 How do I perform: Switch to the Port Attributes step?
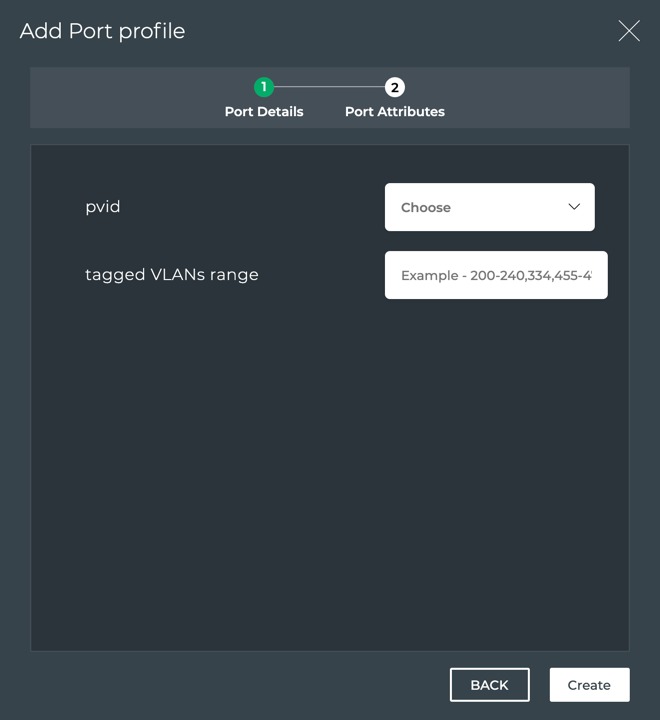point(395,111)
